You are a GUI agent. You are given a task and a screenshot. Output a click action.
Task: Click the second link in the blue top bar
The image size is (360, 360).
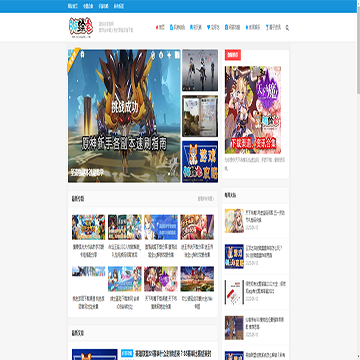pos(88,6)
